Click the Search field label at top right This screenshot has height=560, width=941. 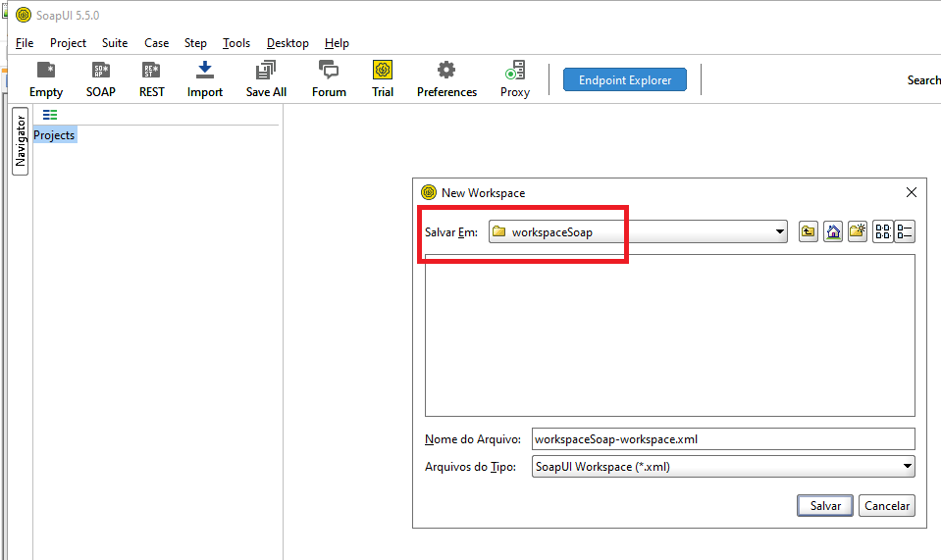924,79
